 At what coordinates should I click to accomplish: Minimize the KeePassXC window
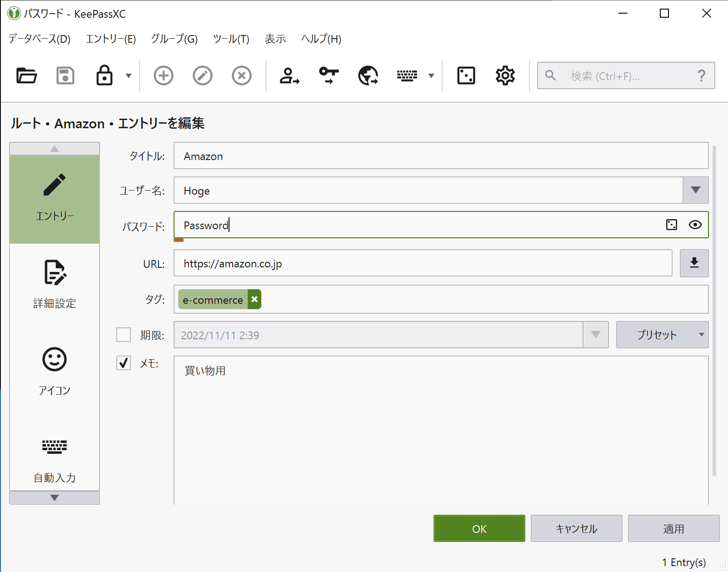point(623,14)
